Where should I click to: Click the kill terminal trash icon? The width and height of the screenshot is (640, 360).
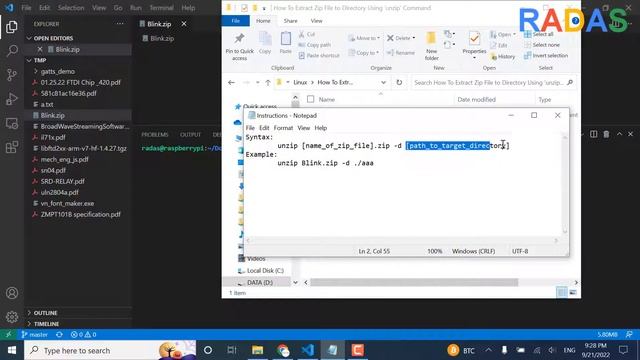tap(607, 134)
